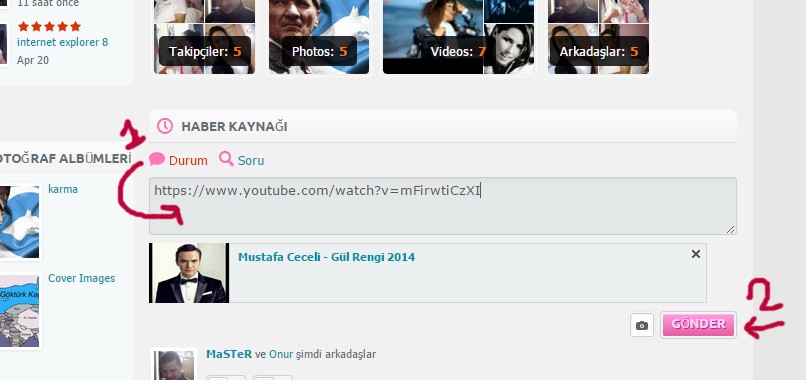Visit MaSTeR's profile link in feed
Screen dimensions: 806x380
(229, 354)
